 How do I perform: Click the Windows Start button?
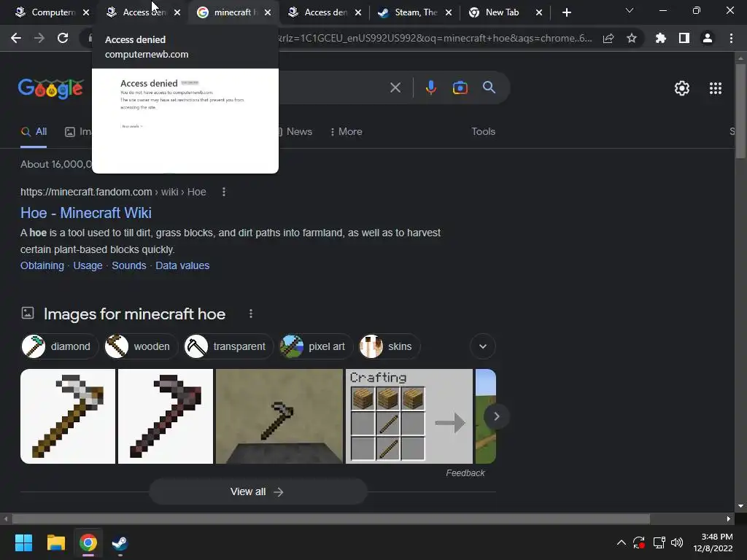tap(23, 542)
